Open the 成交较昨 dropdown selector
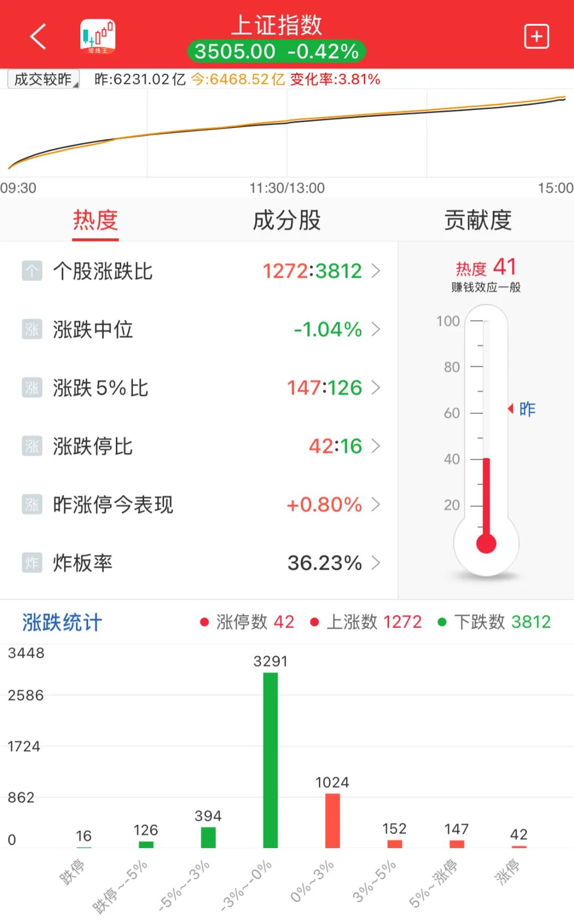 tap(43, 80)
